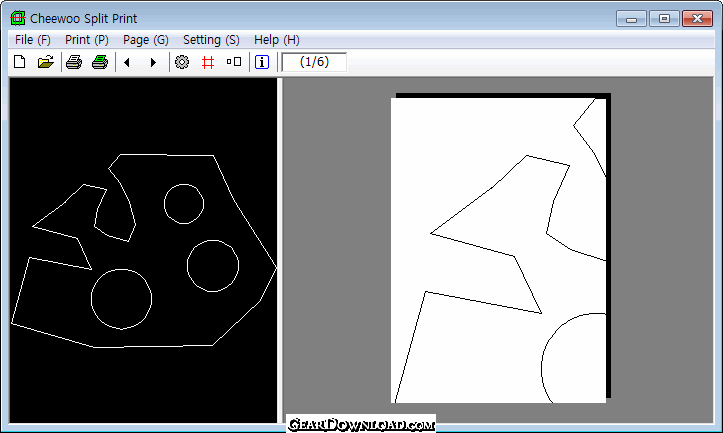This screenshot has height=433, width=723.
Task: Open the Help (H) menu
Action: point(277,40)
